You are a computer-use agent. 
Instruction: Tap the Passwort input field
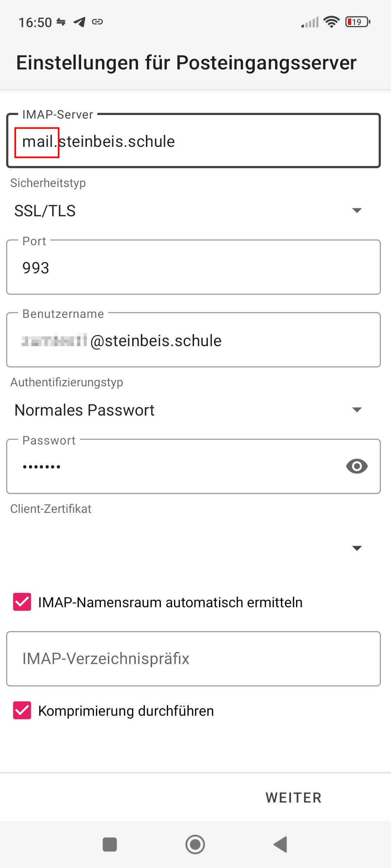point(174,467)
